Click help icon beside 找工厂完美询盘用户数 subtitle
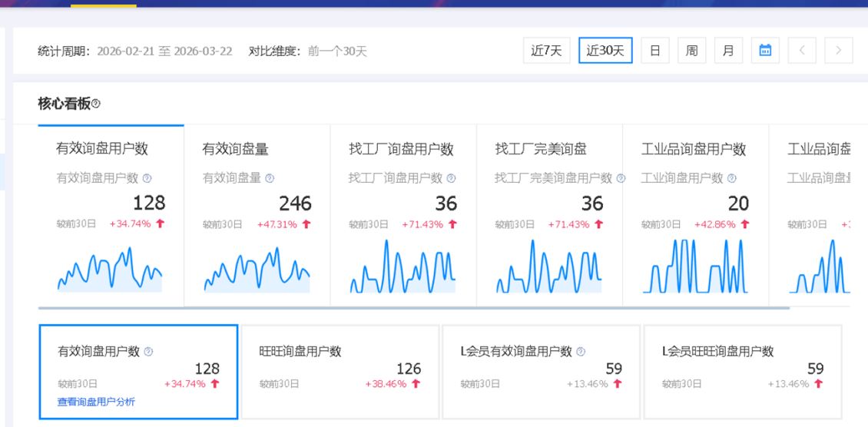868x427 pixels. point(621,178)
